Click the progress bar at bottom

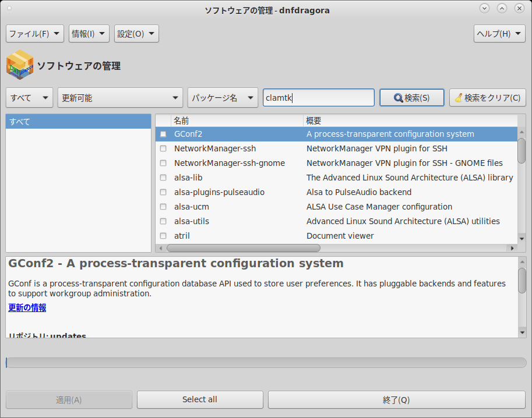click(x=266, y=362)
